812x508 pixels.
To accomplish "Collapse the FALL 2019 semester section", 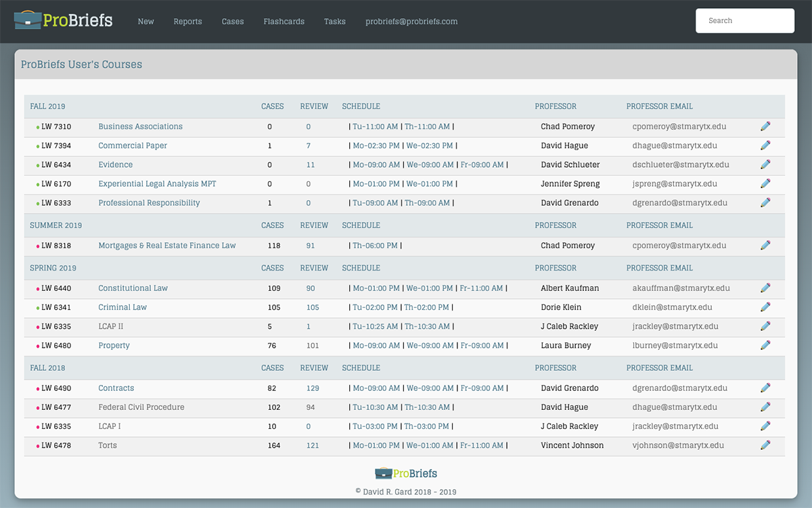I will [x=47, y=106].
